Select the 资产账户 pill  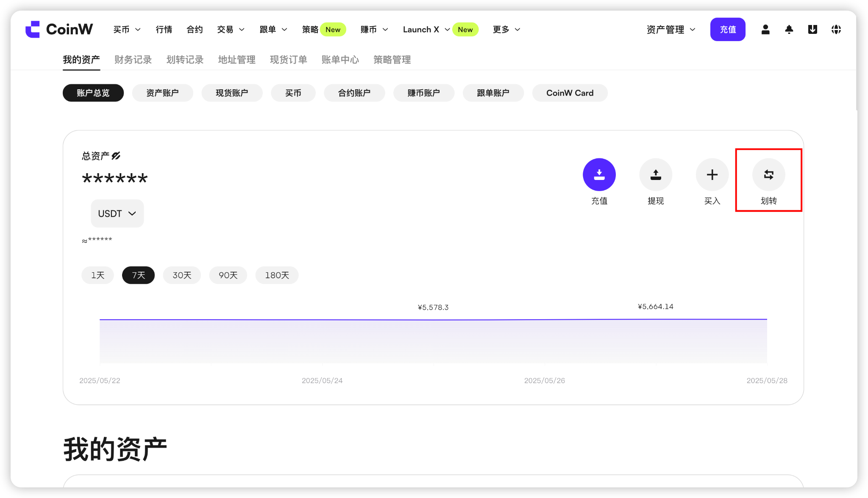pyautogui.click(x=163, y=93)
